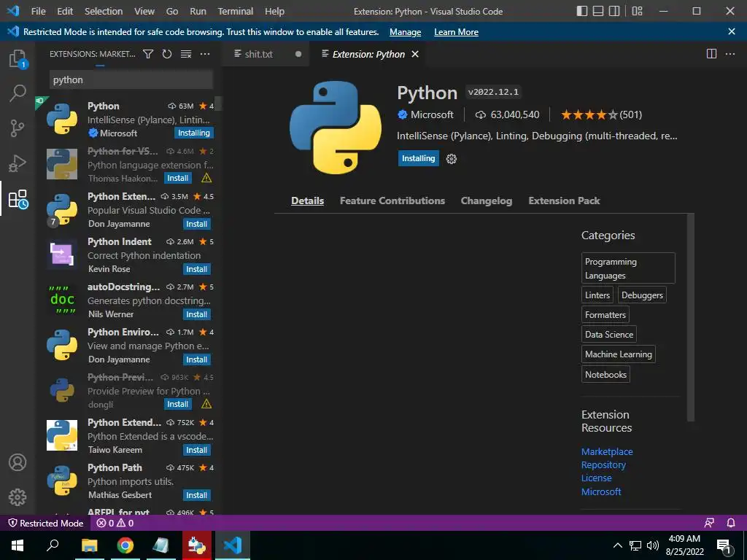Open the Manage gear in activity bar
The image size is (747, 560).
18,497
